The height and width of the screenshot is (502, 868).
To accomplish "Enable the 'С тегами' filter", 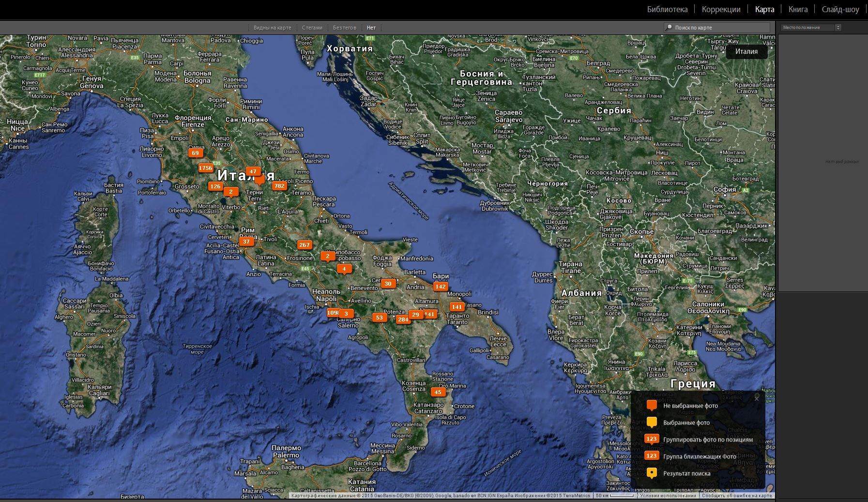I will (x=312, y=28).
